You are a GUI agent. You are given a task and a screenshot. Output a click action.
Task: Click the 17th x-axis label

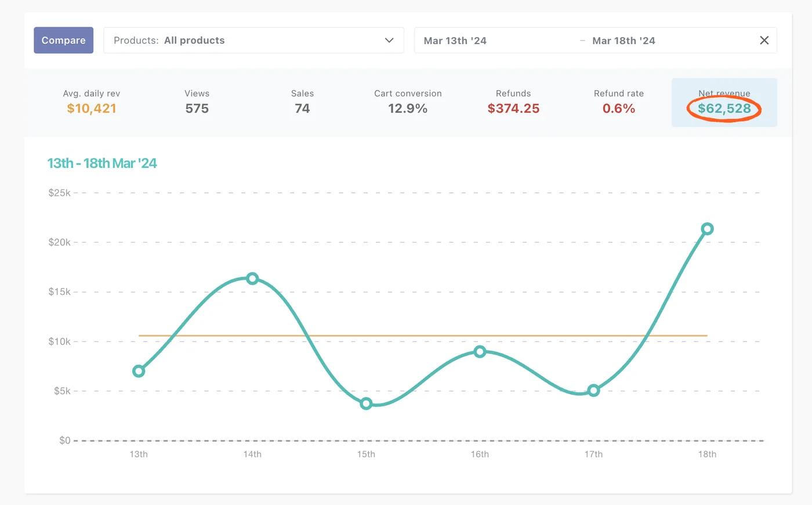tap(593, 454)
